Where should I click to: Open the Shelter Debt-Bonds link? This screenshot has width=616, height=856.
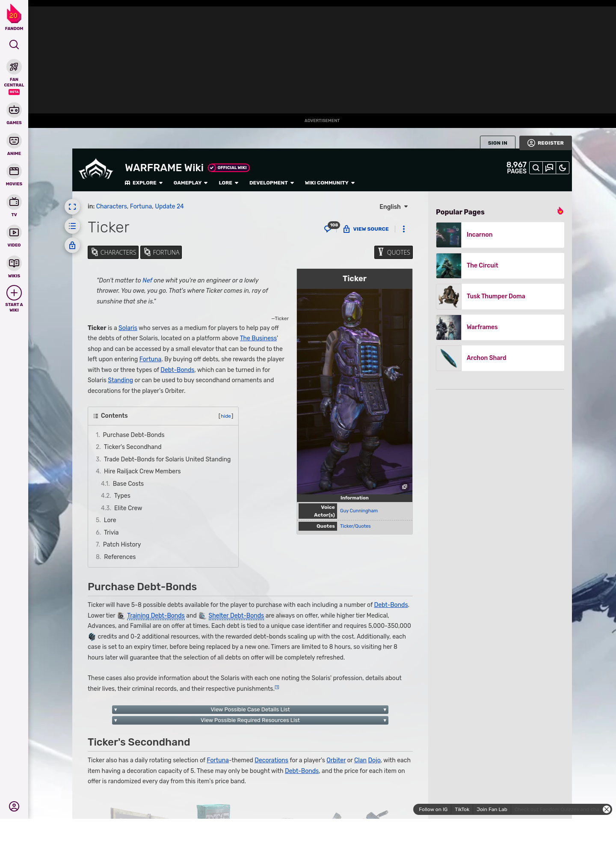pos(236,615)
